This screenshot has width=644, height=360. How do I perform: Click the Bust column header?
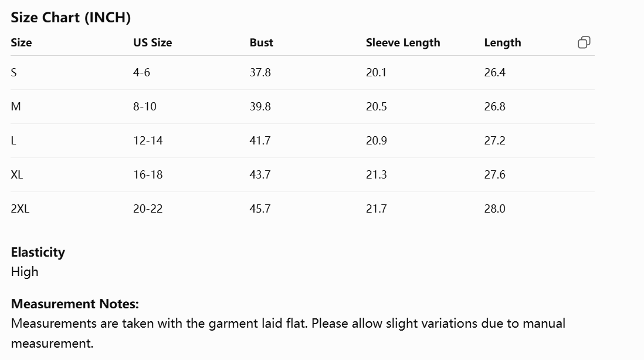[x=261, y=42]
